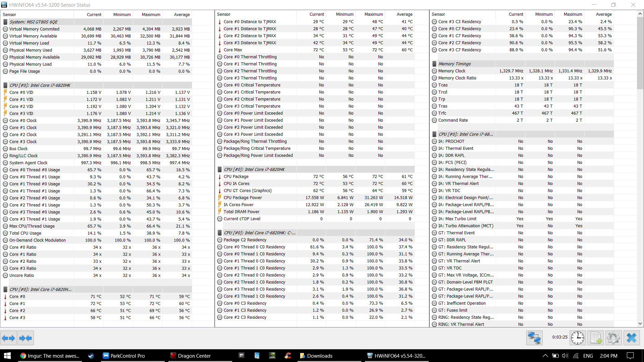Open the remote network monitoring icon
Screen dimensions: 644x362
(534, 338)
